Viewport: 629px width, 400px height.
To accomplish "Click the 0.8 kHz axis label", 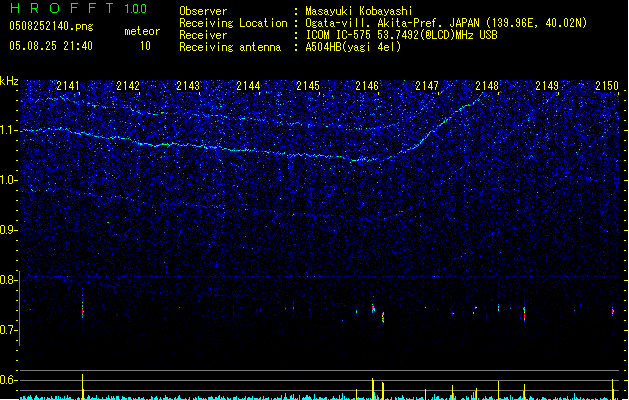I will tap(9, 280).
